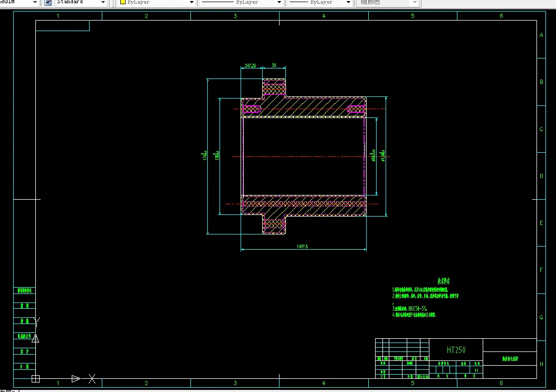Select the lower flange cross-hatched section
The image size is (556, 392).
point(274,224)
